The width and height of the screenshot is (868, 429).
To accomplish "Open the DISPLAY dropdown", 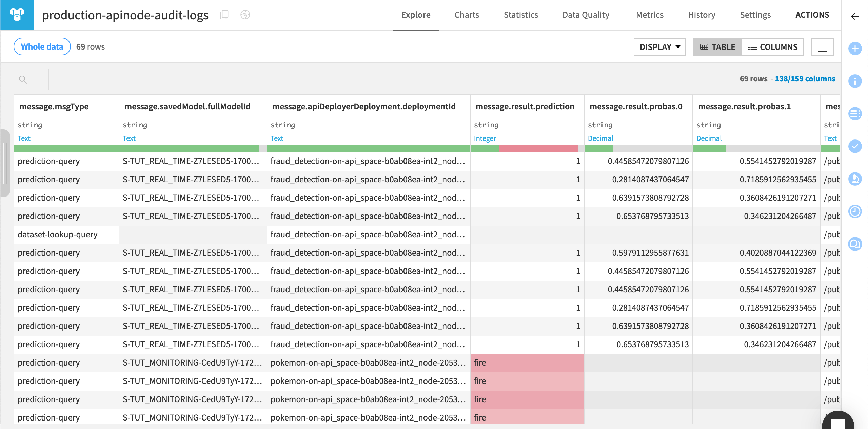I will click(x=659, y=47).
